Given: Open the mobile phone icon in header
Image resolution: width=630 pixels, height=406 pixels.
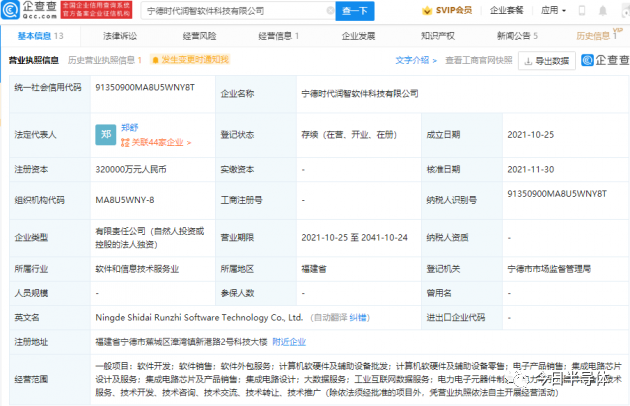Looking at the screenshot, I should [582, 11].
